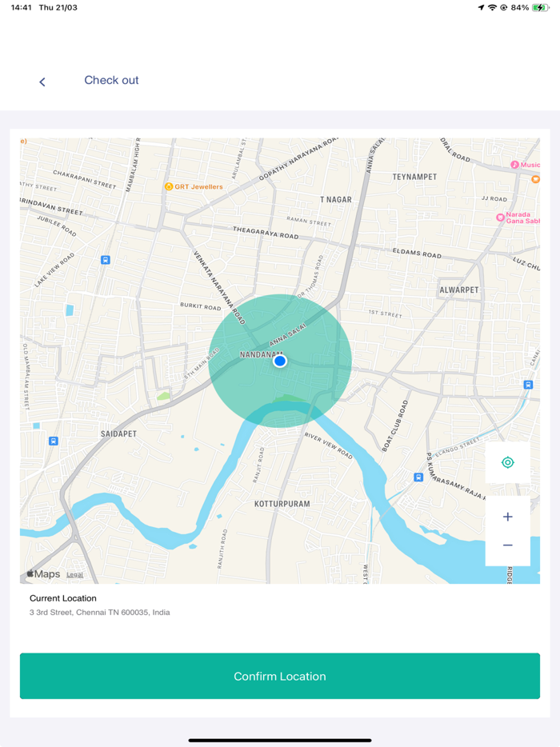The image size is (560, 747).
Task: Tap transit station icon below Canal label
Action: (528, 385)
